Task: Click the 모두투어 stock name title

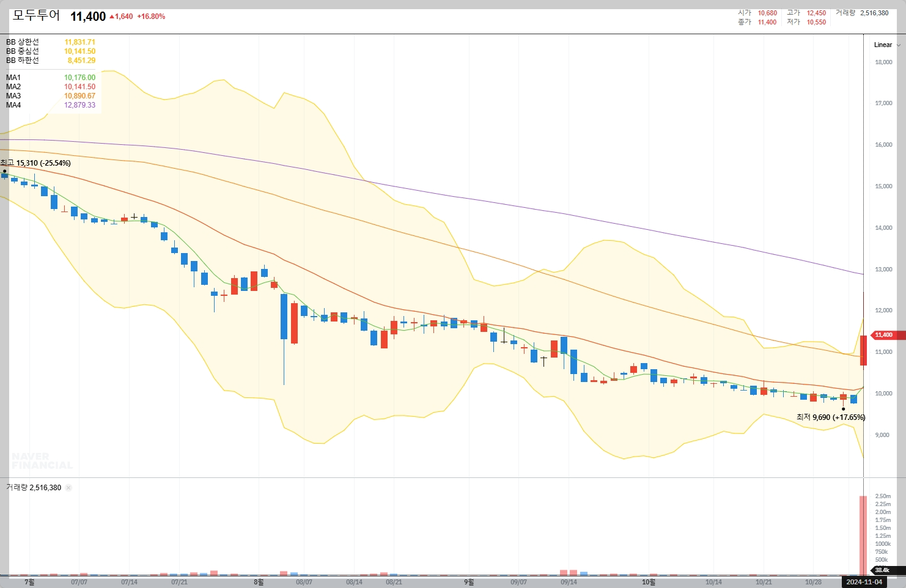Action: tap(37, 16)
